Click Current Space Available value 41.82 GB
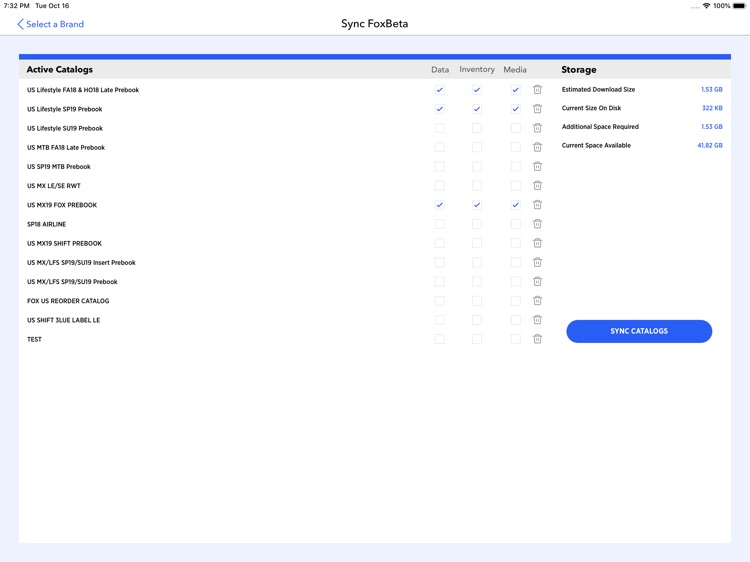Viewport: 750px width, 562px height. pos(710,145)
